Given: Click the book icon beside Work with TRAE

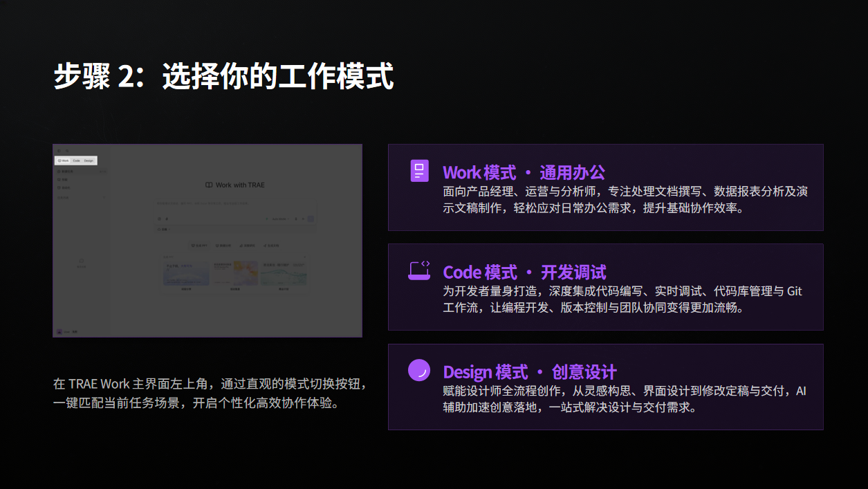Looking at the screenshot, I should [x=209, y=185].
